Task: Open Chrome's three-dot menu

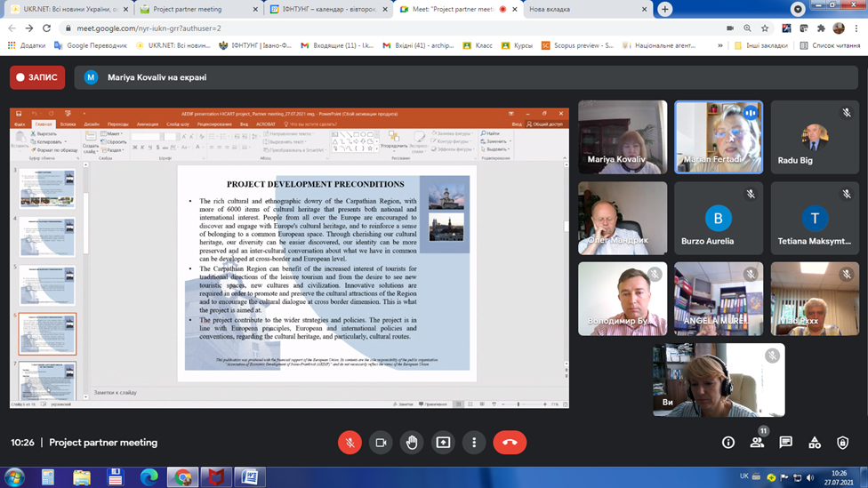Action: [x=857, y=28]
